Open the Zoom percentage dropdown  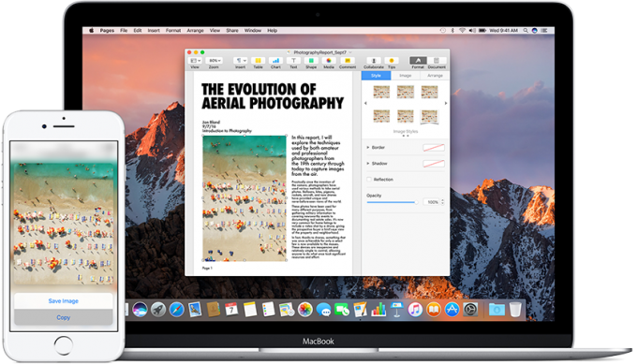[214, 61]
